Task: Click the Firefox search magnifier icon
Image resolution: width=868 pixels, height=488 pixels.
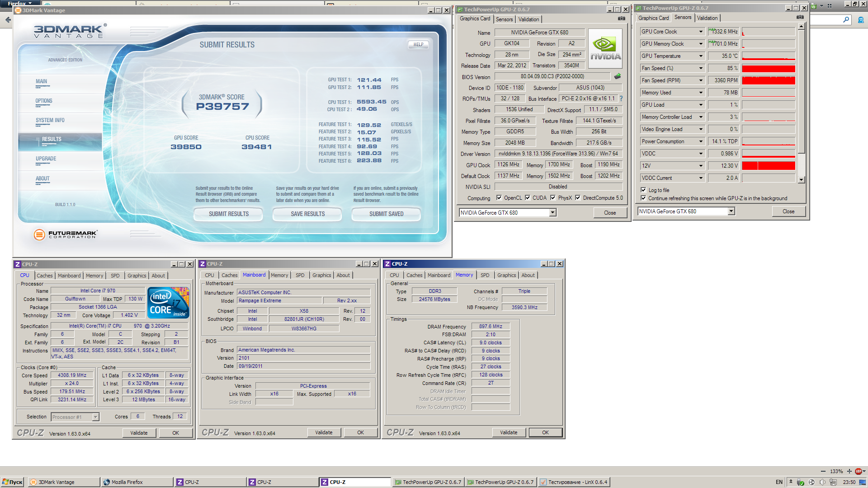Action: coord(846,19)
